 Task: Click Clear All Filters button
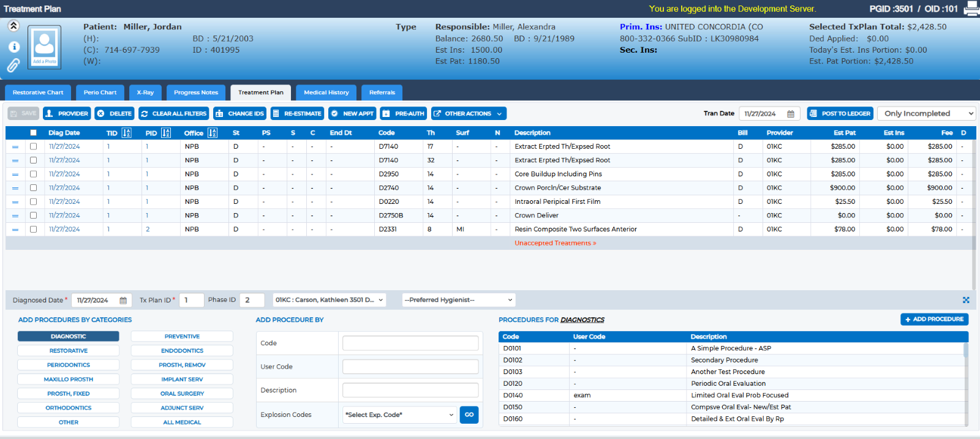coord(173,113)
